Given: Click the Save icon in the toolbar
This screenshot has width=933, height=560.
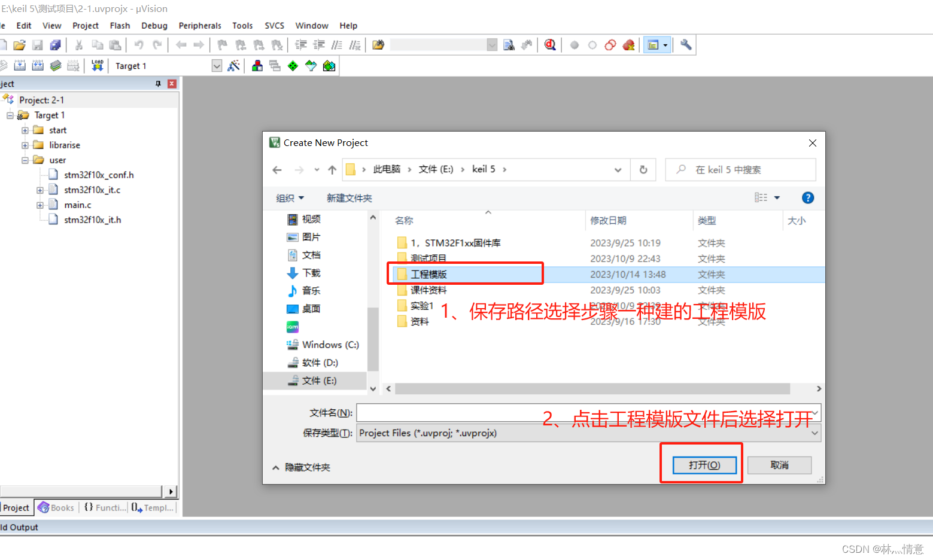Looking at the screenshot, I should (38, 45).
